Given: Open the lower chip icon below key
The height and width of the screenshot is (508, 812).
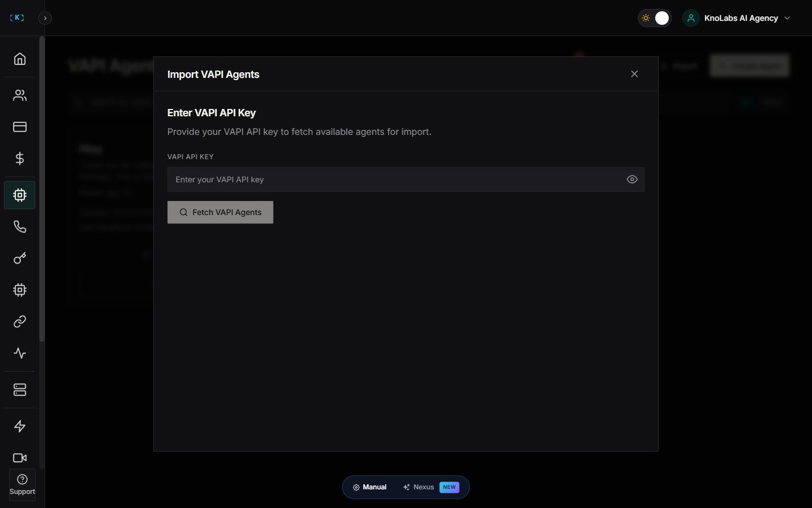Looking at the screenshot, I should coord(20,290).
